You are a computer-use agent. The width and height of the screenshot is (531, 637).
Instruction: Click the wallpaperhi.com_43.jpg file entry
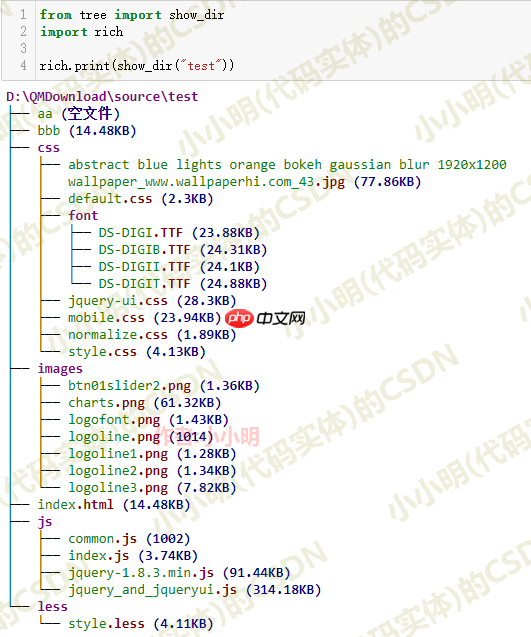(x=287, y=173)
